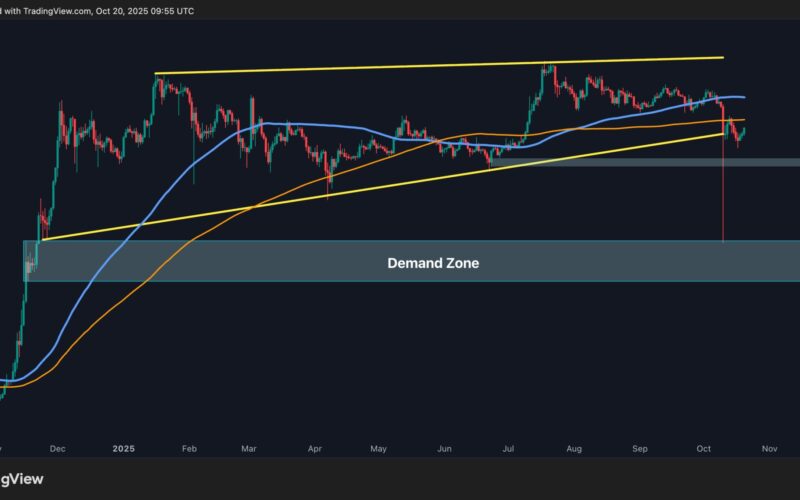This screenshot has height=500, width=800.
Task: Click the Demand Zone label text
Action: click(x=433, y=264)
